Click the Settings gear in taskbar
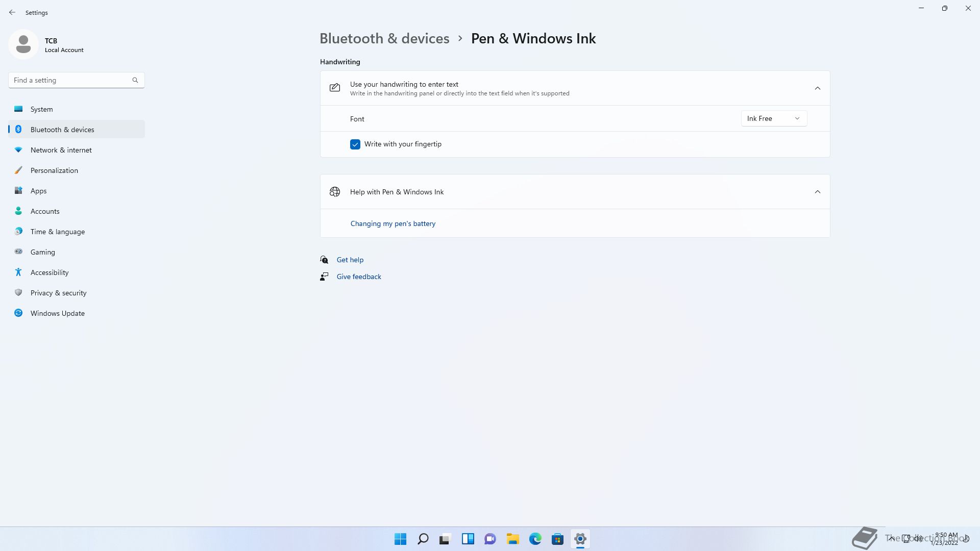This screenshot has width=980, height=551. pyautogui.click(x=580, y=539)
